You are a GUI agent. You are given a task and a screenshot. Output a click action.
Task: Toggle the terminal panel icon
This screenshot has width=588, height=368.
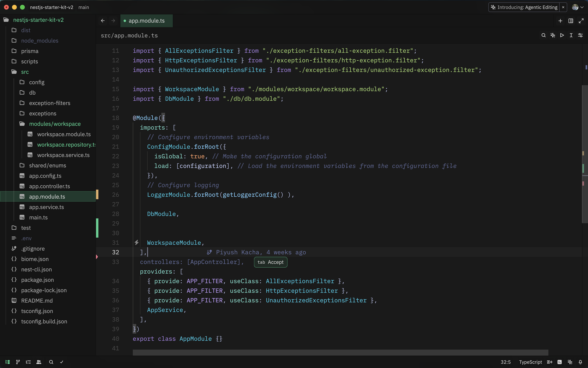tap(560, 362)
